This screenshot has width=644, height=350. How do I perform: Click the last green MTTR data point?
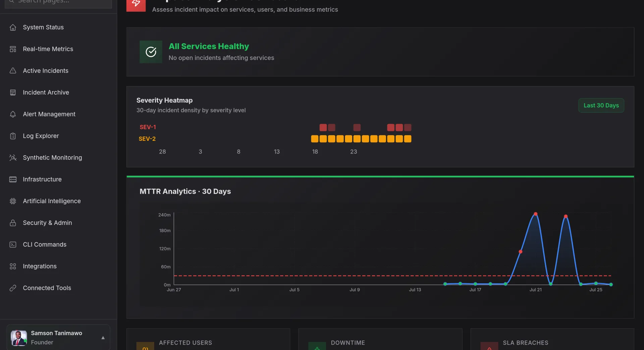611,284
